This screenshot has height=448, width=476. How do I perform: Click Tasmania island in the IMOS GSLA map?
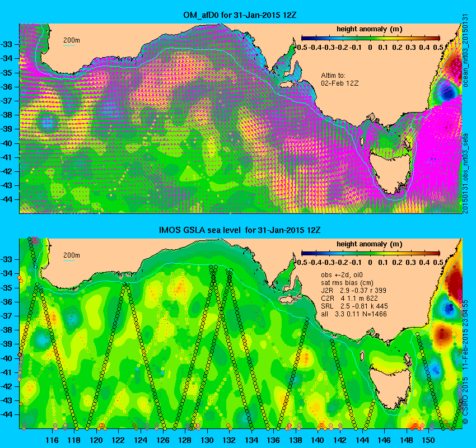(x=390, y=386)
